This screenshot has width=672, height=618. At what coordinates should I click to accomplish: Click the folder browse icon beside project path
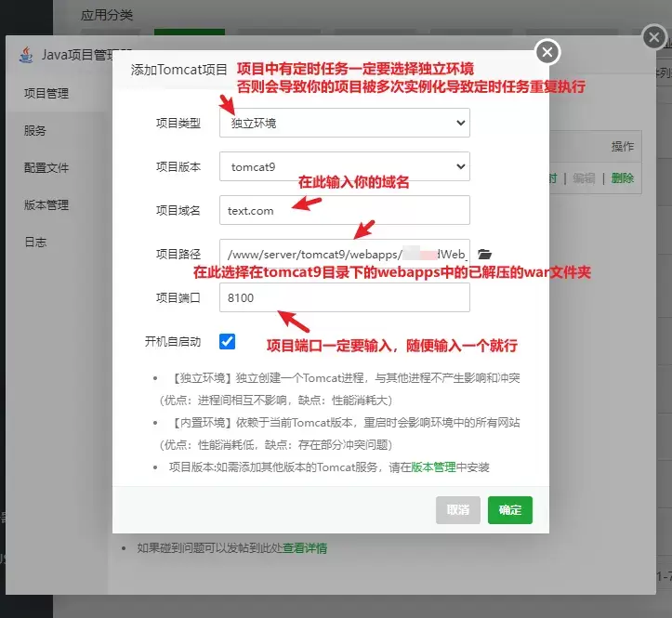pyautogui.click(x=484, y=254)
